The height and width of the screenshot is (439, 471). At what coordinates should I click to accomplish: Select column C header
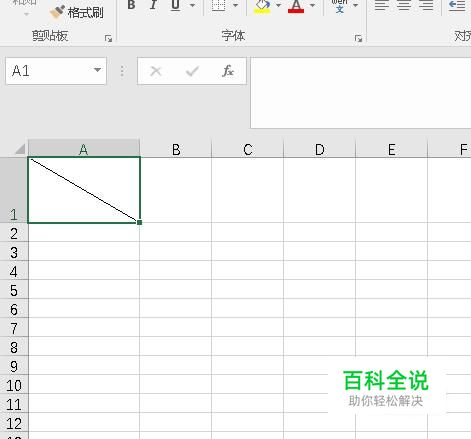coord(248,149)
